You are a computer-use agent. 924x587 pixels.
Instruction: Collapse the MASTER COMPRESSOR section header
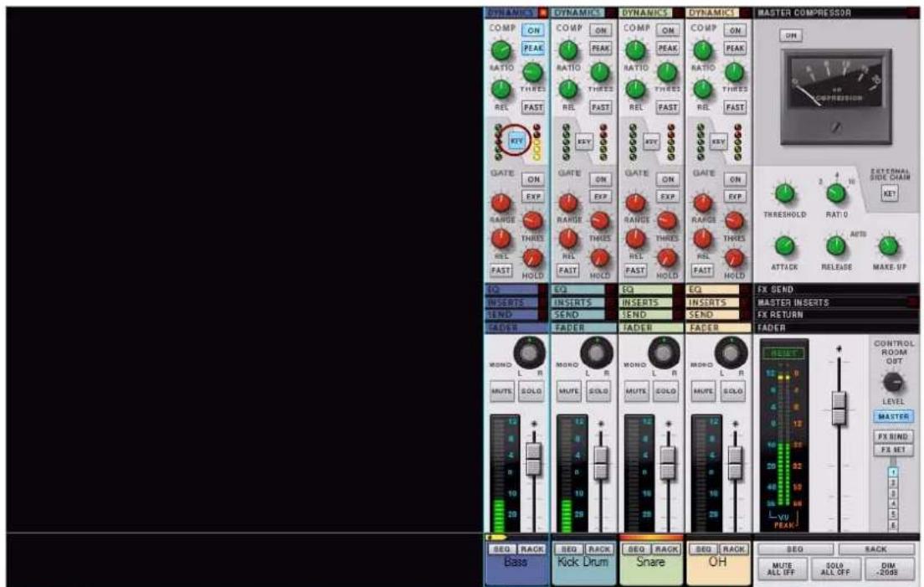(836, 13)
